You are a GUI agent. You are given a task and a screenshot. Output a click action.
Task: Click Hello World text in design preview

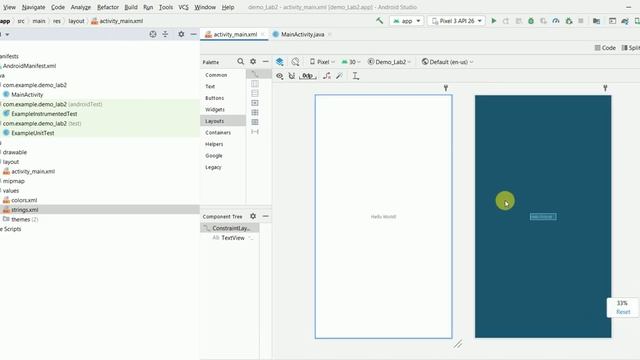click(383, 217)
